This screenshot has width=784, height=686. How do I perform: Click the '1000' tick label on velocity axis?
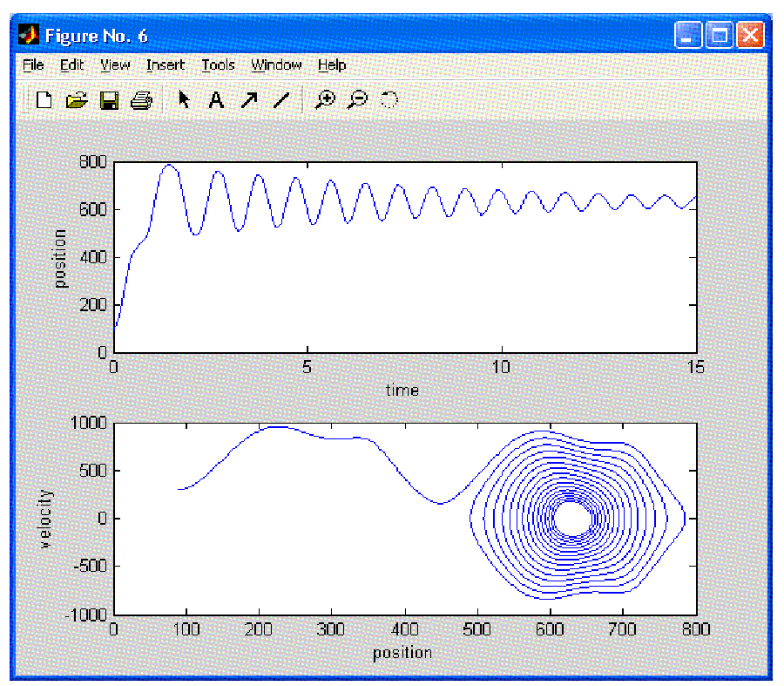pyautogui.click(x=89, y=423)
